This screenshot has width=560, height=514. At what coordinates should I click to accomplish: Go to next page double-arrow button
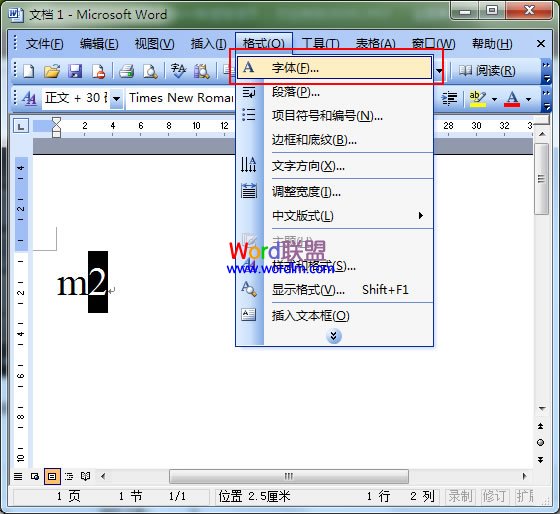coord(540,459)
